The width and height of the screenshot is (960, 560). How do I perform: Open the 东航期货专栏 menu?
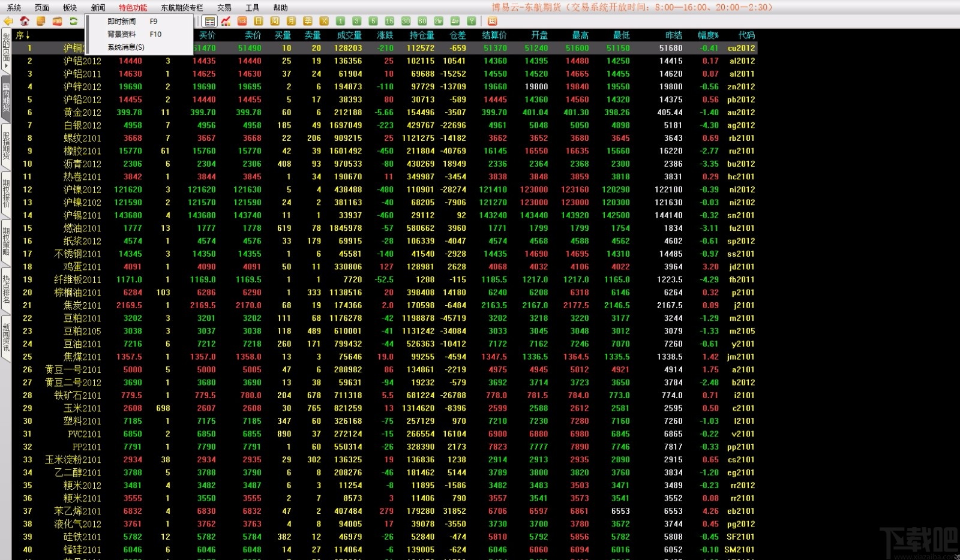coord(182,8)
